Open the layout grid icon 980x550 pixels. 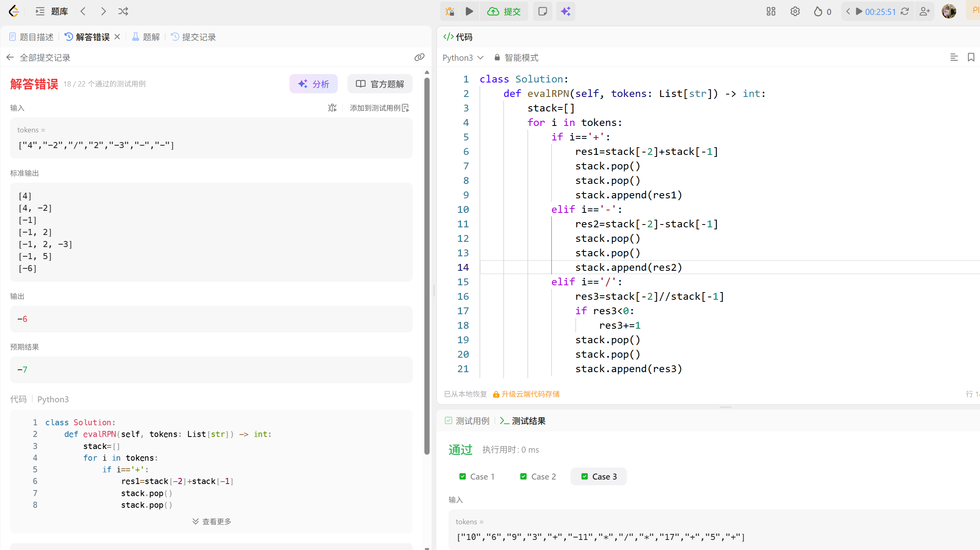(771, 11)
